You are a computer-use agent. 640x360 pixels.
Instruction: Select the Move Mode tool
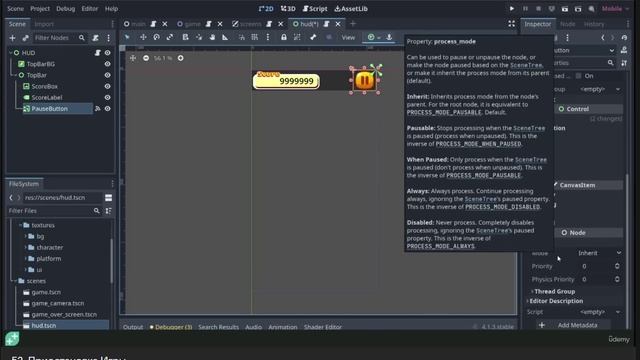(x=143, y=37)
